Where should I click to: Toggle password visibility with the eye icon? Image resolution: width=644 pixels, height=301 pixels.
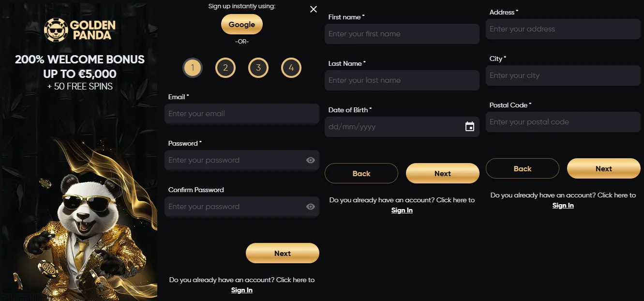click(x=310, y=160)
